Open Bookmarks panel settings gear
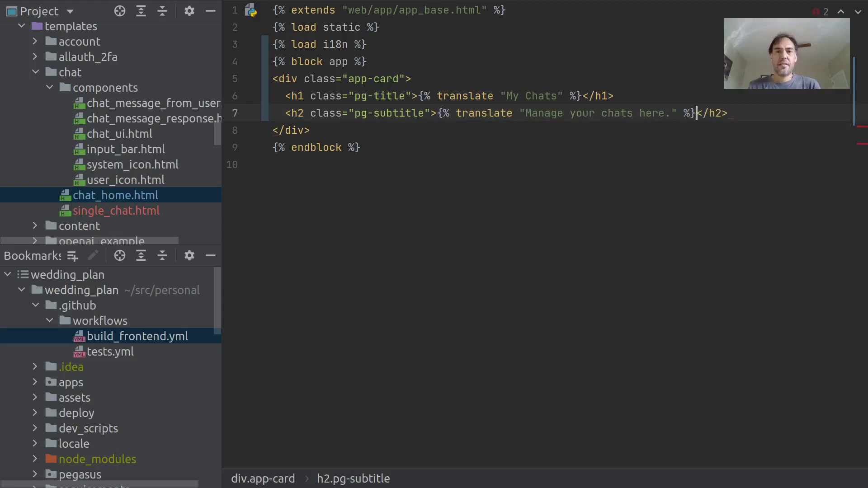Viewport: 868px width, 488px height. click(x=189, y=256)
